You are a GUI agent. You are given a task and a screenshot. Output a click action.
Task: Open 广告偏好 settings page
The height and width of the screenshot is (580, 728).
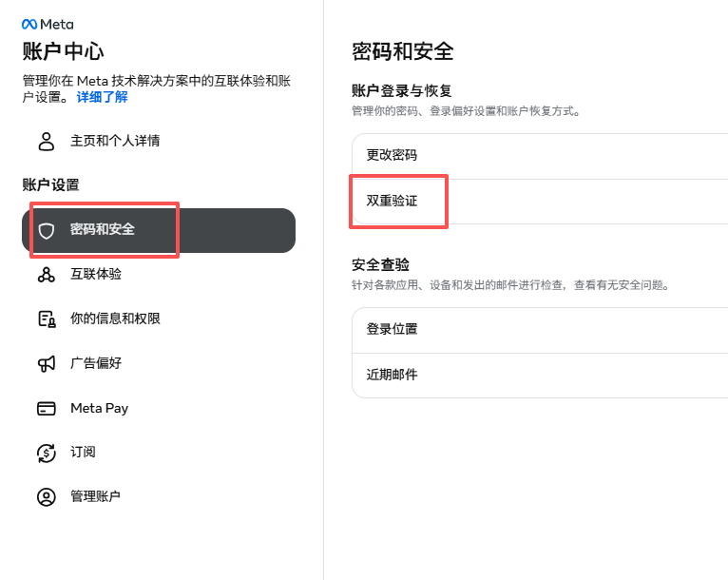159,363
